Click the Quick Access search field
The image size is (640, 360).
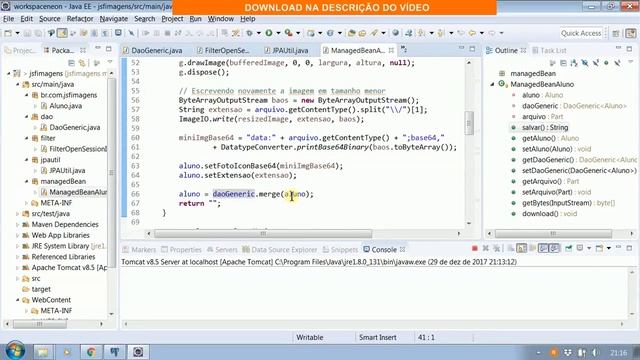581,33
